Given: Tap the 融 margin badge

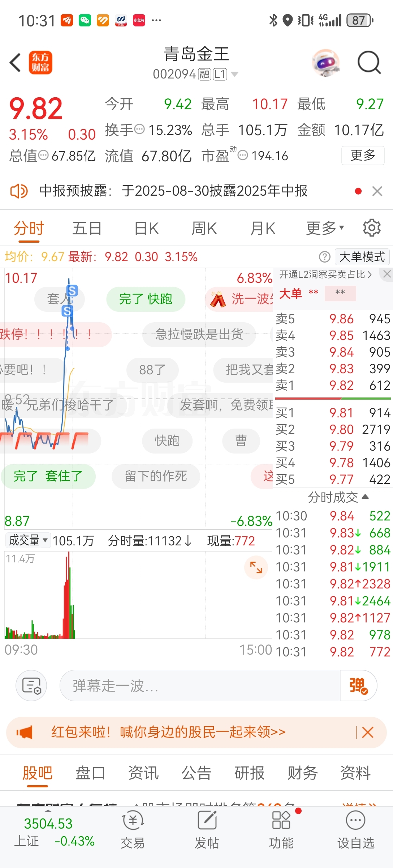Looking at the screenshot, I should click(x=204, y=75).
